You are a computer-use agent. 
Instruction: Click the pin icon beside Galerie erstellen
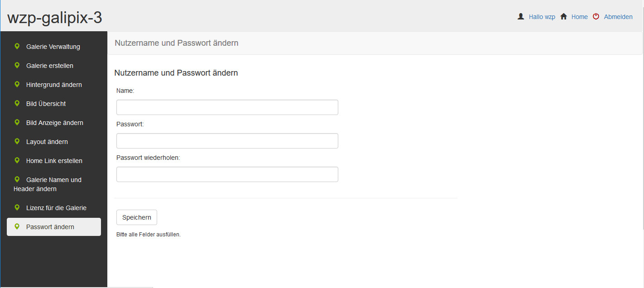(x=17, y=65)
